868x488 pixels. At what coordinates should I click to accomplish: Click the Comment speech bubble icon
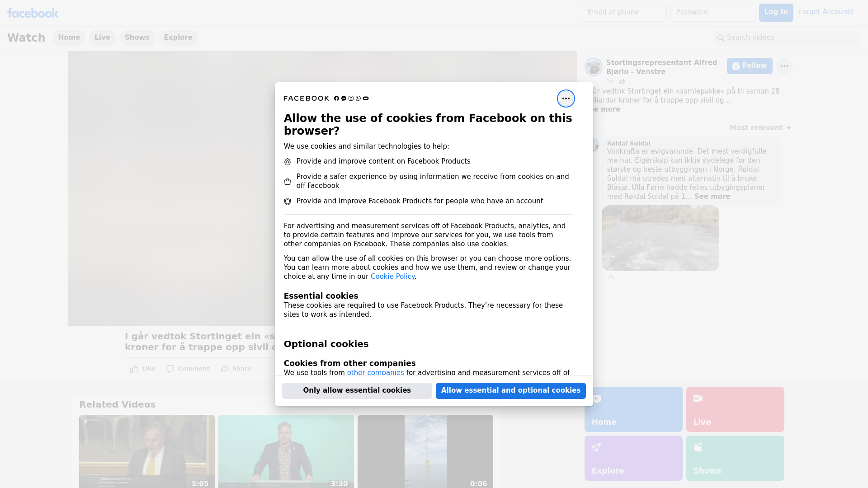(x=170, y=369)
